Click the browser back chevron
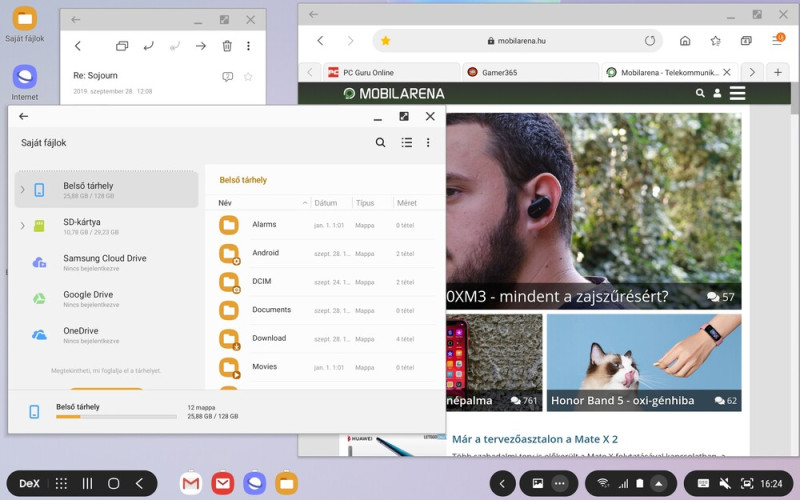This screenshot has width=800, height=500. point(320,41)
